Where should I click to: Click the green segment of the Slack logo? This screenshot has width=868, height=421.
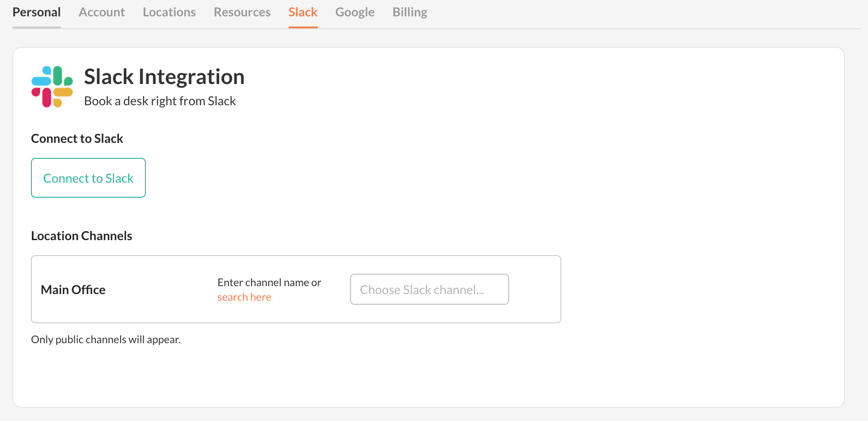tap(58, 76)
